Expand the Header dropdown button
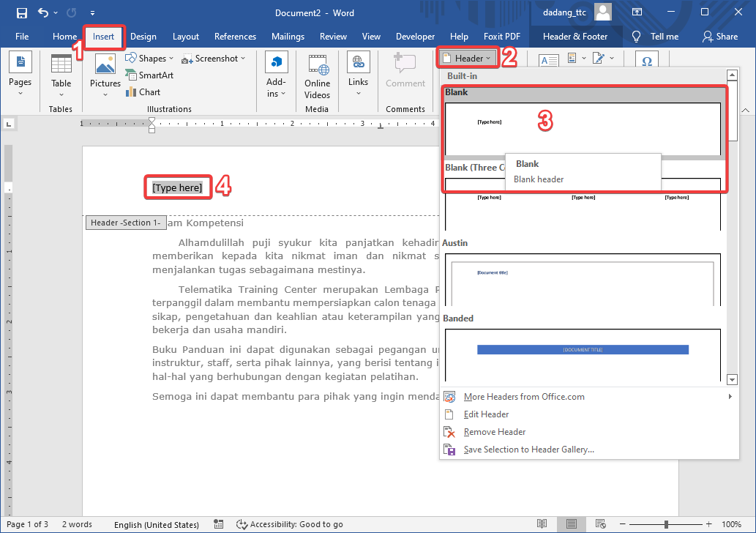Viewport: 756px width, 533px height. (468, 58)
